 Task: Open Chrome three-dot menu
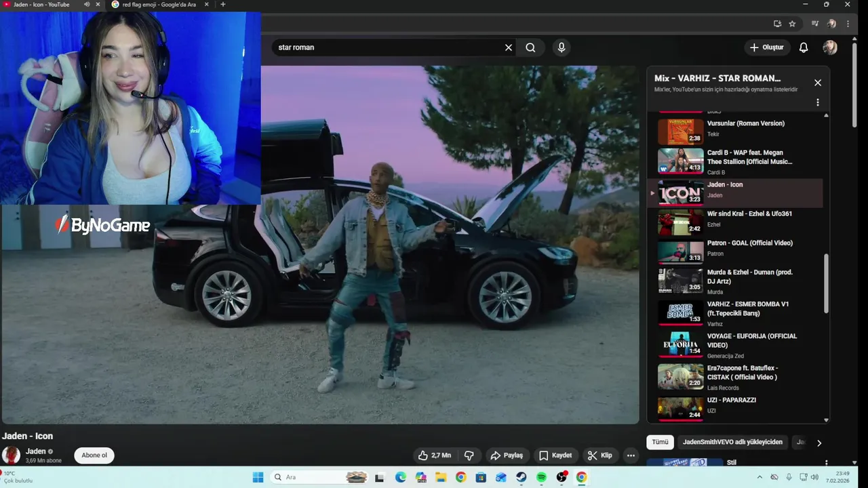click(x=848, y=24)
